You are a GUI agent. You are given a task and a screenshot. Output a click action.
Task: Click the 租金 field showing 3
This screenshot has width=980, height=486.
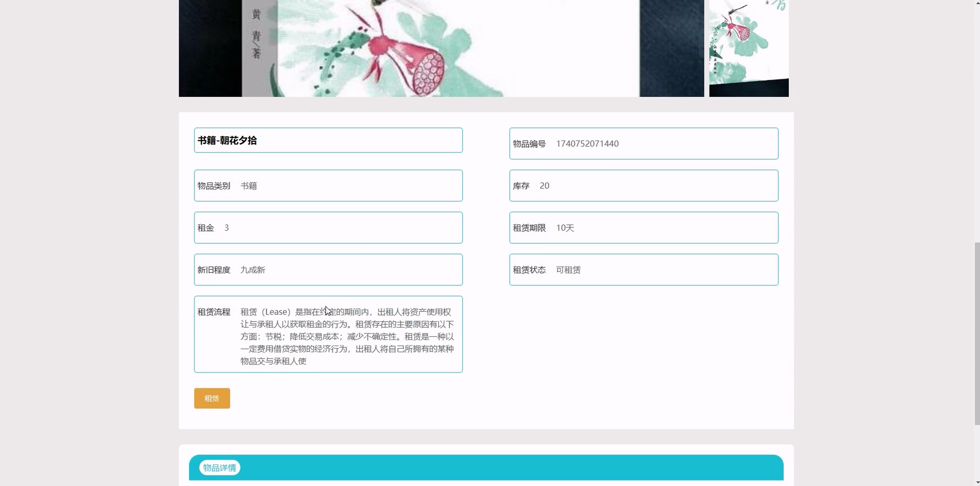coord(226,228)
